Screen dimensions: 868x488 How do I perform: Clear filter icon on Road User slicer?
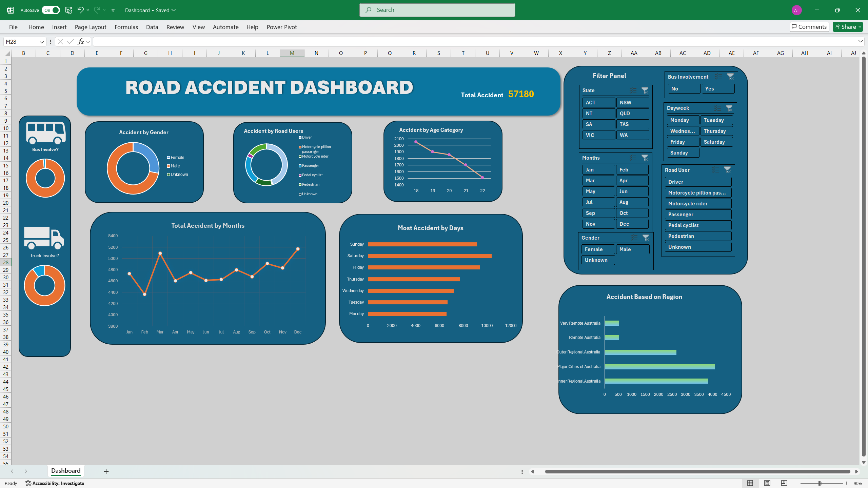tap(727, 170)
